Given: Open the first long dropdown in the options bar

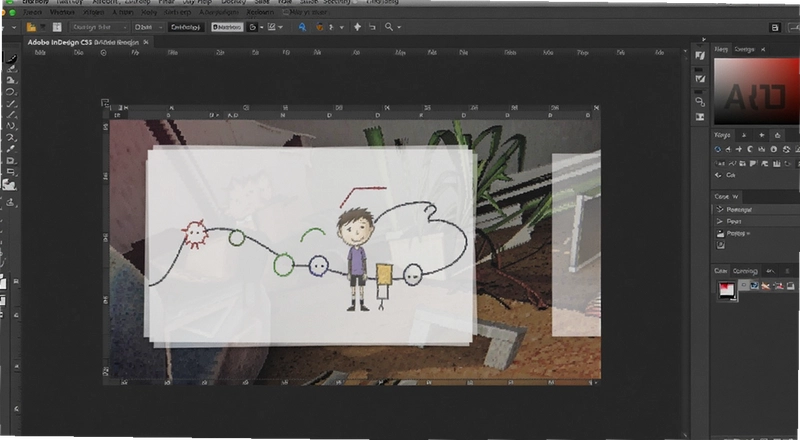Looking at the screenshot, I should [99, 27].
